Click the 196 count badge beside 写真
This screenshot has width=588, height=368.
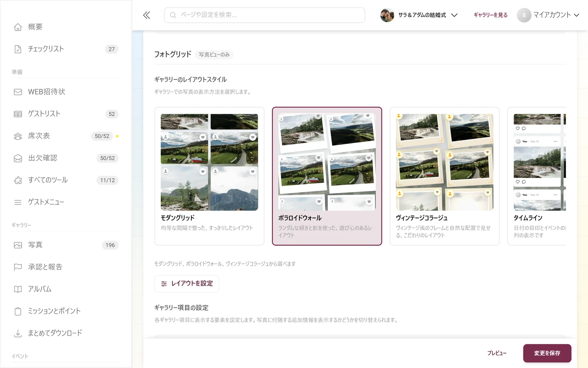click(110, 245)
